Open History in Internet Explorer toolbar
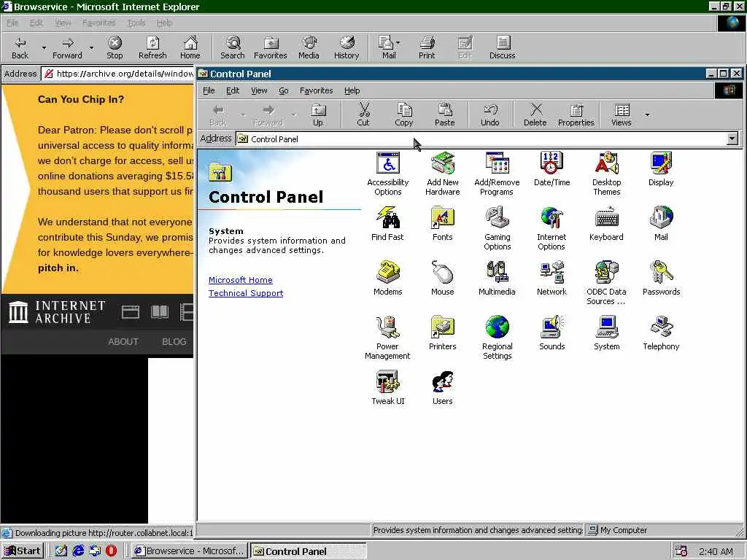Image resolution: width=747 pixels, height=560 pixels. tap(347, 47)
